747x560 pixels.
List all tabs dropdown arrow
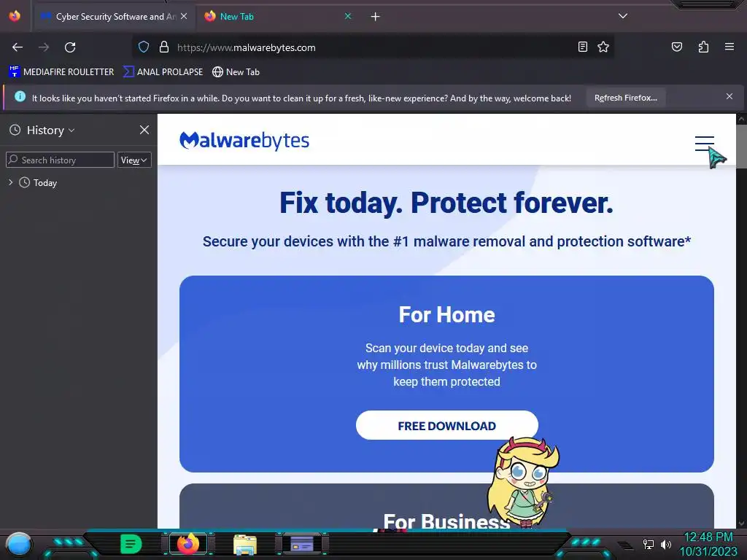pyautogui.click(x=623, y=16)
